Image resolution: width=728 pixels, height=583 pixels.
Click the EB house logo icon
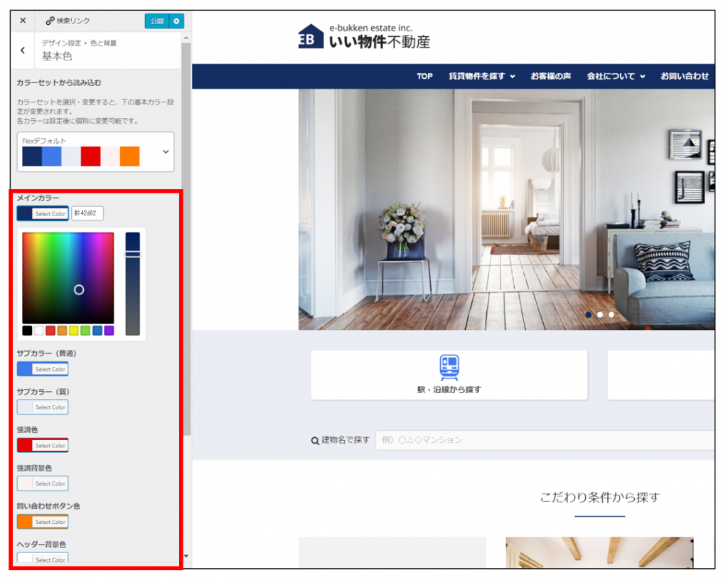[x=311, y=37]
